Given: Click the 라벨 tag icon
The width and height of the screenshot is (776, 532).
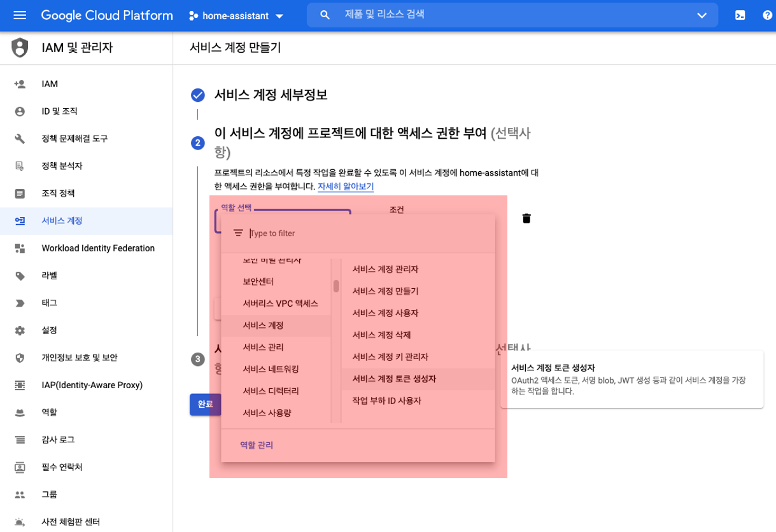Looking at the screenshot, I should click(x=20, y=276).
